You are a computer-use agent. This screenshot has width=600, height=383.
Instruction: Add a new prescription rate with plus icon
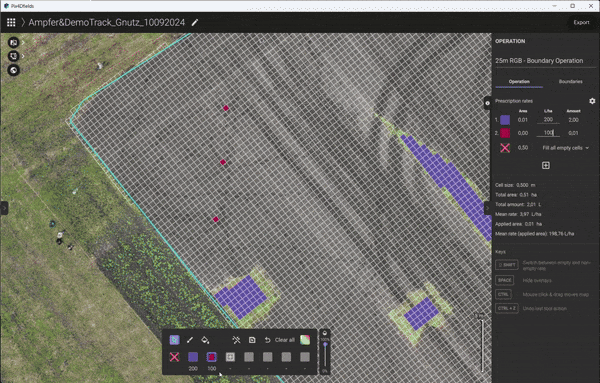(x=546, y=165)
